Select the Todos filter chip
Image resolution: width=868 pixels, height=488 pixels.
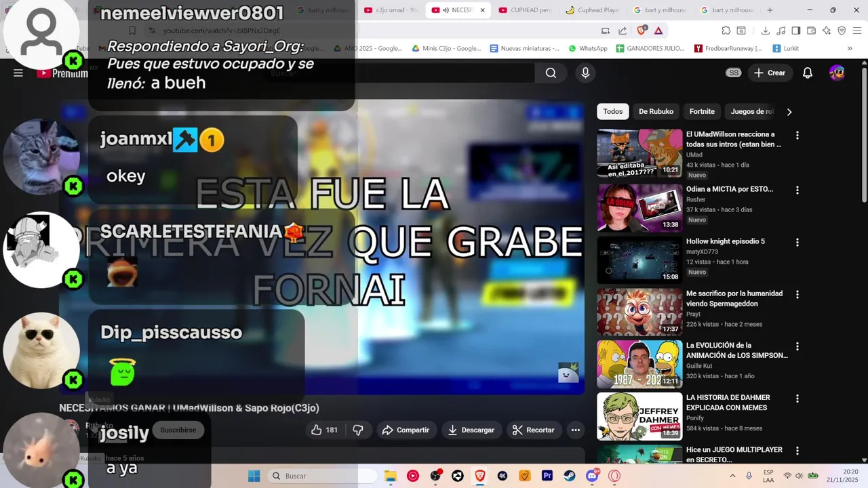pyautogui.click(x=613, y=112)
